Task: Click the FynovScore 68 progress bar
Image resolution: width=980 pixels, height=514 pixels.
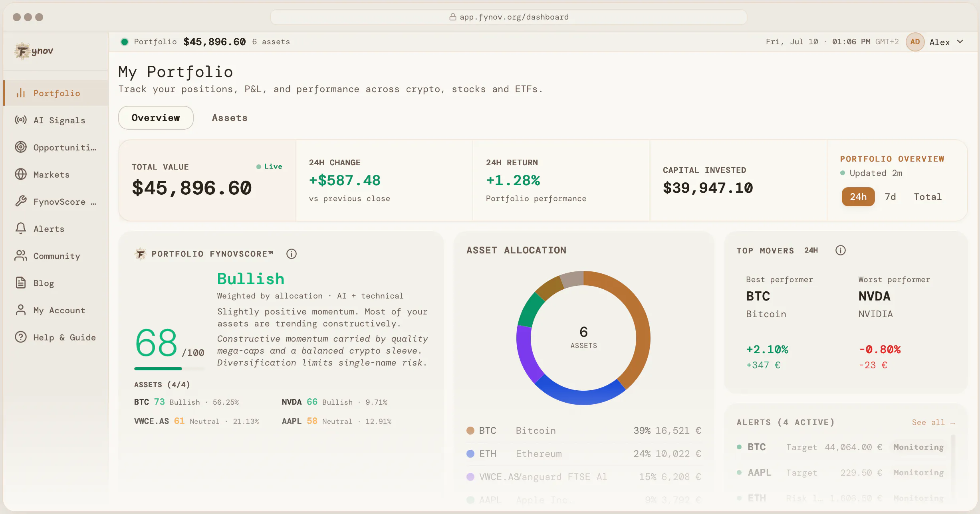Action: pyautogui.click(x=169, y=369)
